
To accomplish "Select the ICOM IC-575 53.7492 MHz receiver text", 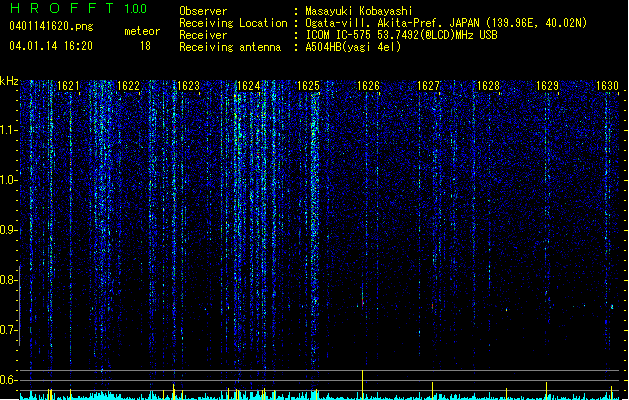I will (401, 35).
